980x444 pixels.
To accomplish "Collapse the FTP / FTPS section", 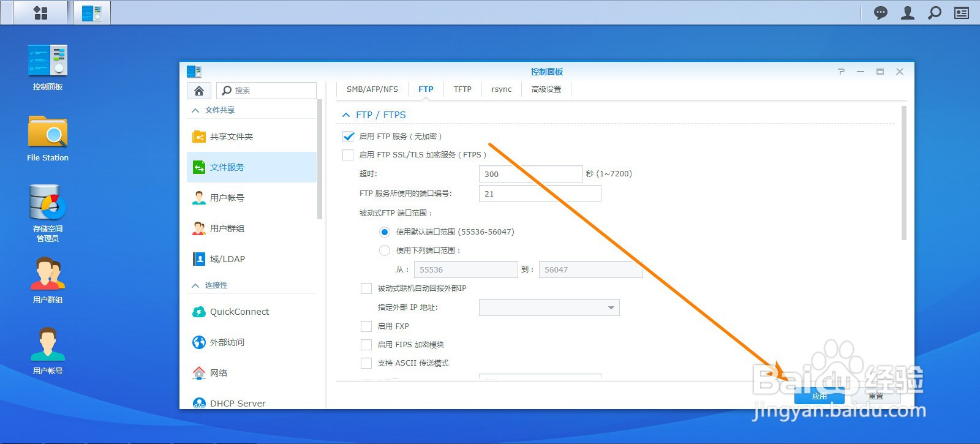I will pos(346,115).
